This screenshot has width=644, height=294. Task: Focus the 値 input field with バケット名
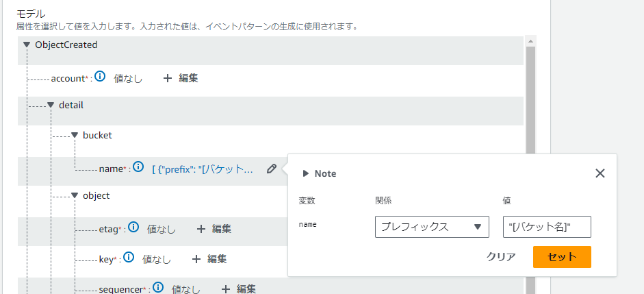click(547, 227)
